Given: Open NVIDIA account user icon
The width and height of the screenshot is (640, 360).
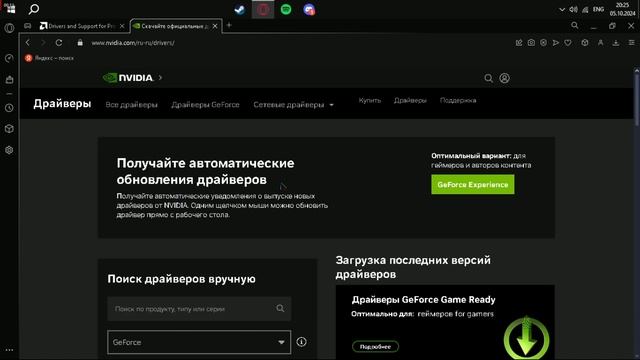Looking at the screenshot, I should click(x=504, y=78).
